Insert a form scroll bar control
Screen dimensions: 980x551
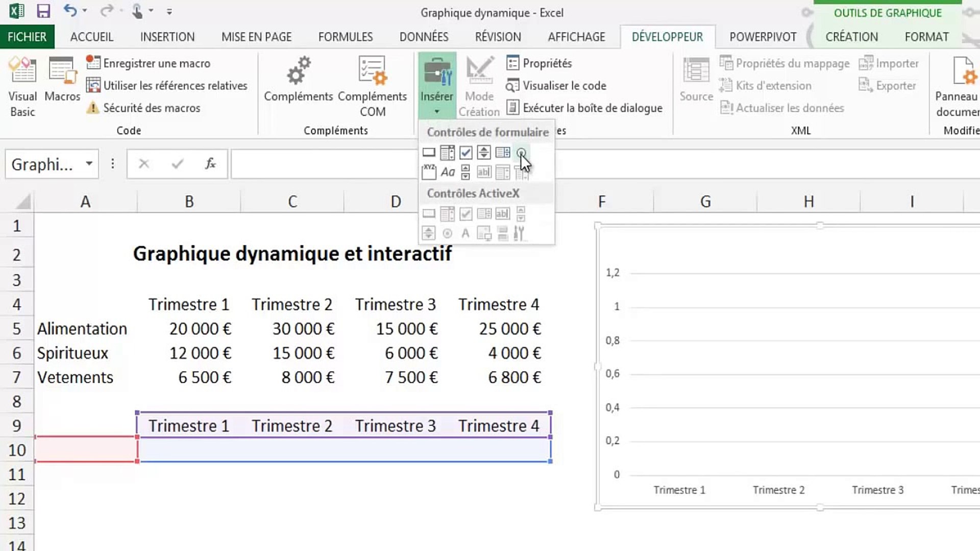click(x=465, y=172)
